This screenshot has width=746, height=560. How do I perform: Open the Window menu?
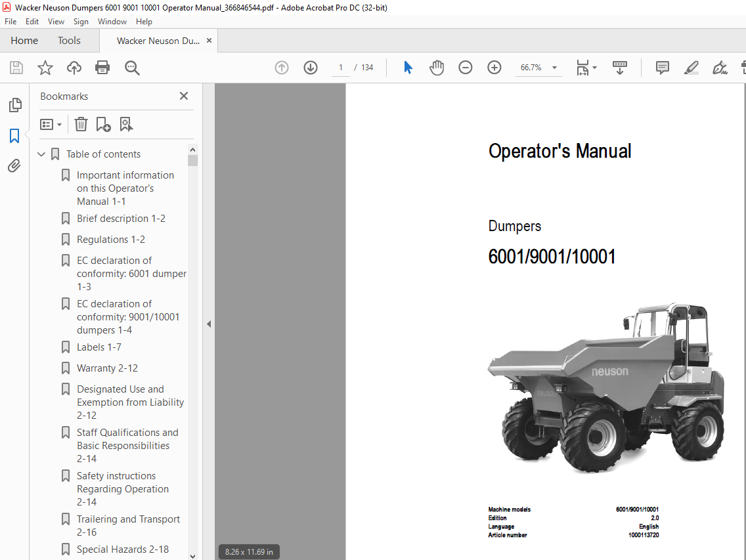112,22
